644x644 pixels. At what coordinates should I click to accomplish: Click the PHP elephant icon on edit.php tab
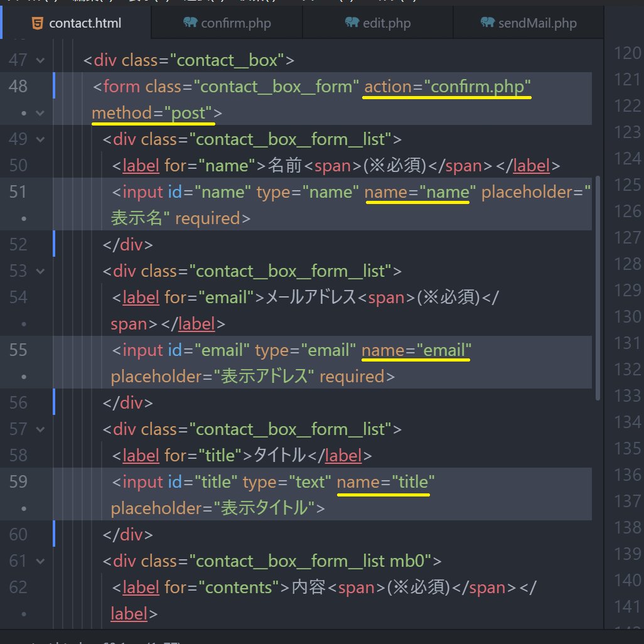click(352, 22)
